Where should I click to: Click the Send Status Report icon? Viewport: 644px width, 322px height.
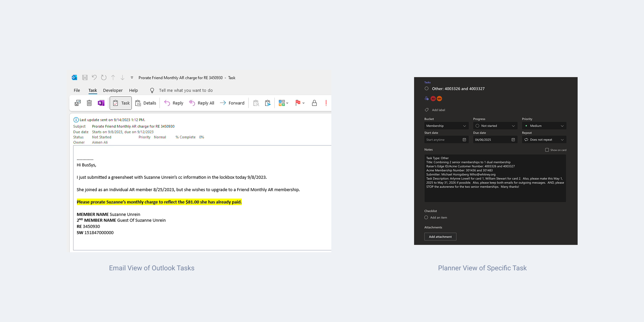tap(268, 103)
